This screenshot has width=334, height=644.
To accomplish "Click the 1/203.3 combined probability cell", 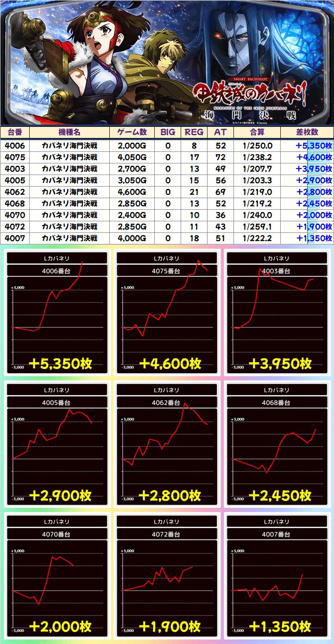I will point(257,181).
